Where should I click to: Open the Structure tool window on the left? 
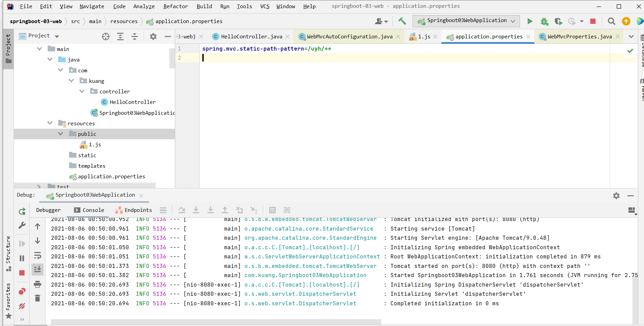point(8,253)
